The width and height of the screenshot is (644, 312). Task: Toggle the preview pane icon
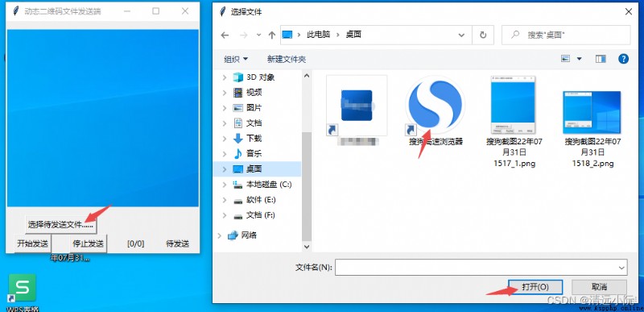601,59
